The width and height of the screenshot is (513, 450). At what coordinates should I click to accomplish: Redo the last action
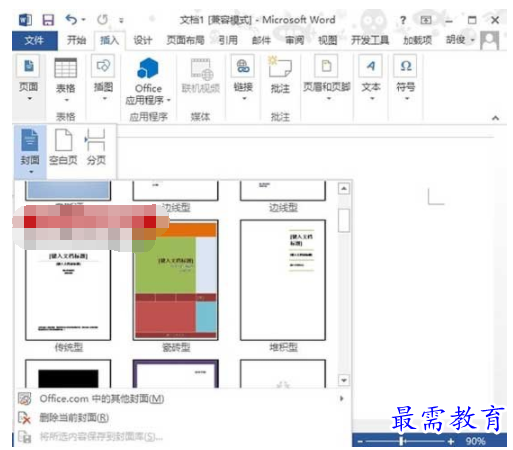(103, 20)
